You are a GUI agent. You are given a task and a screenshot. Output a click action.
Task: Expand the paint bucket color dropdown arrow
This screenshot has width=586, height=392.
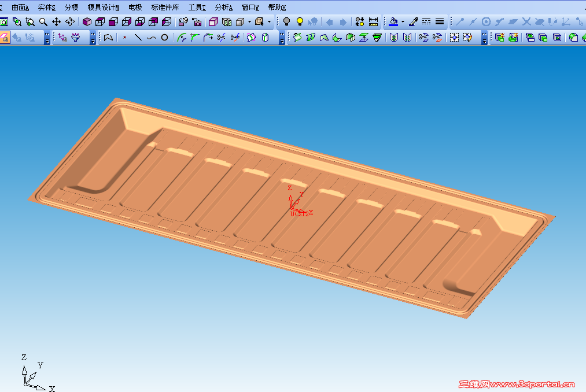(403, 21)
